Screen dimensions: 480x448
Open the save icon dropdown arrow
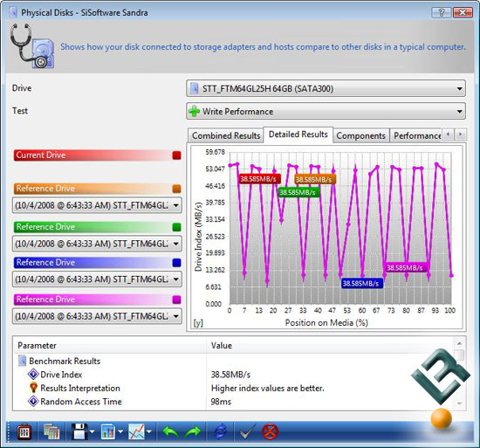tap(93, 431)
